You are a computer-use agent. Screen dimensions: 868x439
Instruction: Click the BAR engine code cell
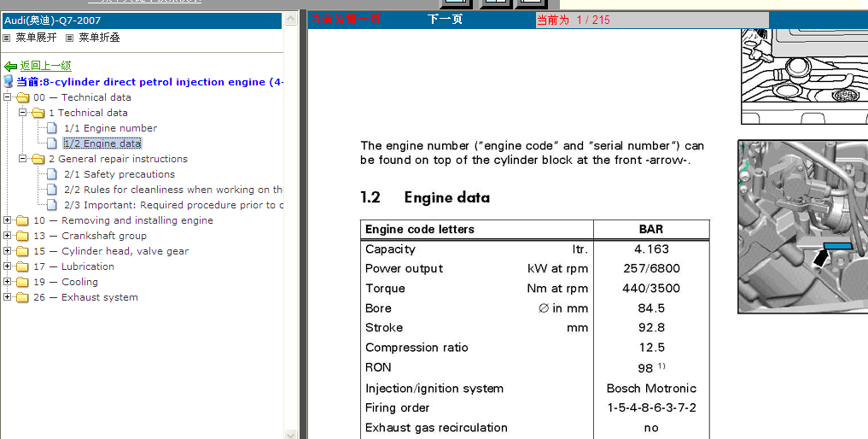coord(651,230)
